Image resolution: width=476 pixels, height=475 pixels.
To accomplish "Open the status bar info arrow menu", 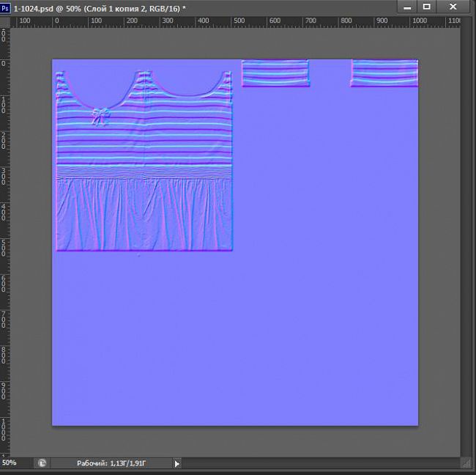I will click(177, 464).
